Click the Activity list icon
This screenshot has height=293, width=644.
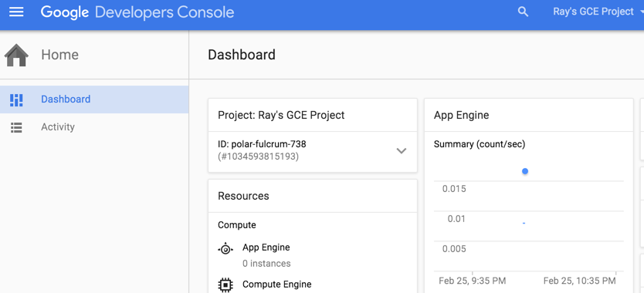(x=16, y=128)
